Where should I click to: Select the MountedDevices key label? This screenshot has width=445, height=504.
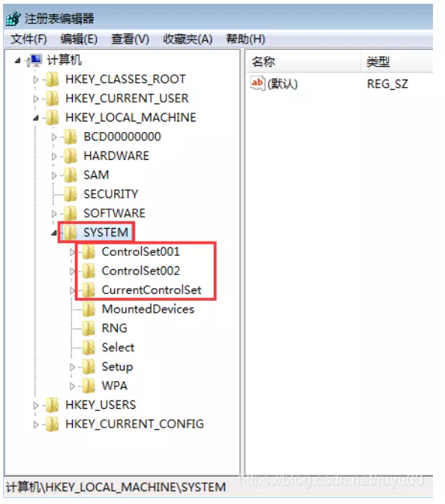point(148,309)
